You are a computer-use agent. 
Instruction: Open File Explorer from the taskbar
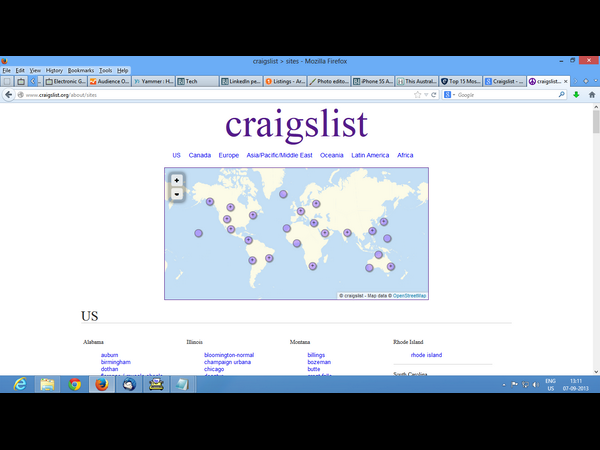pyautogui.click(x=47, y=384)
